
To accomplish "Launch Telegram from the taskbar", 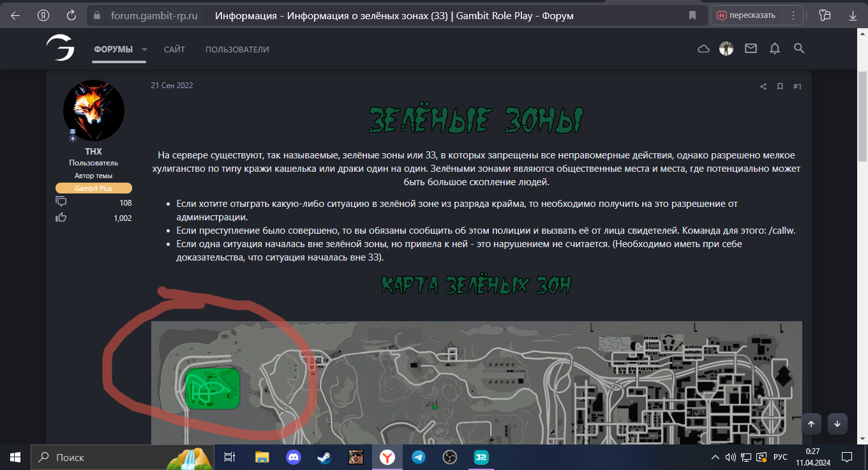I will coord(419,457).
